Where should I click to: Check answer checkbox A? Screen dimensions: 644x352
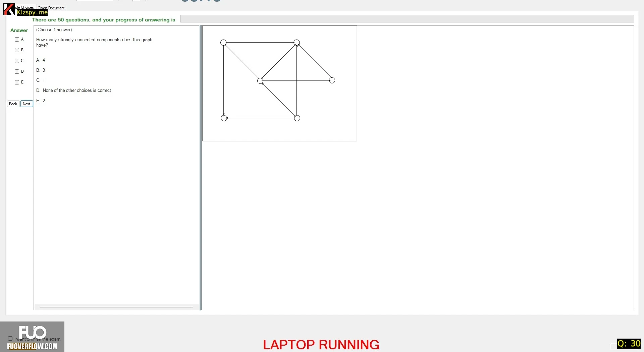coord(17,40)
